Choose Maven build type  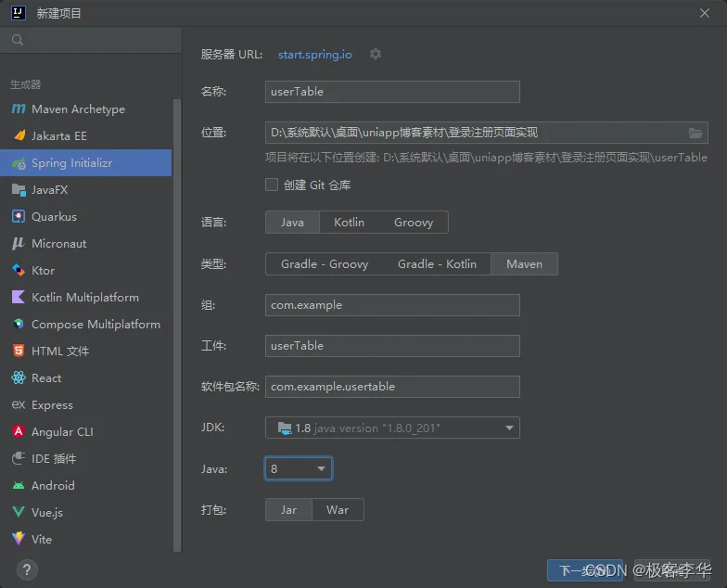[x=524, y=264]
